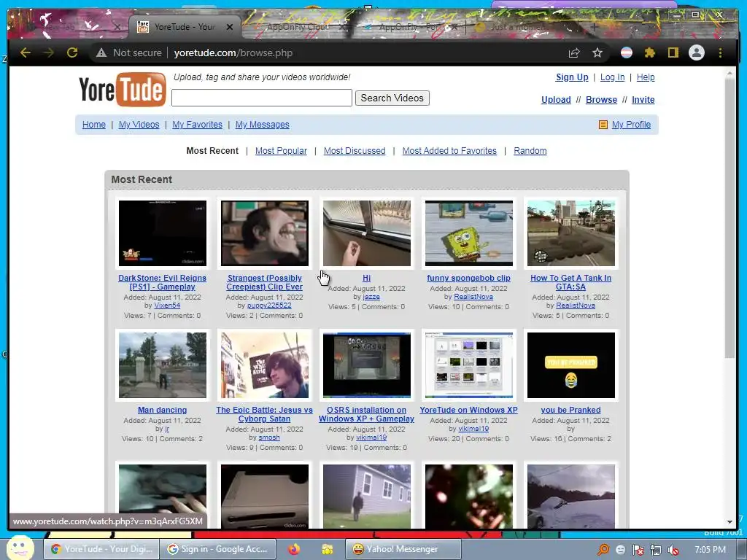
Task: Click the page scroll down arrow
Action: [x=729, y=522]
